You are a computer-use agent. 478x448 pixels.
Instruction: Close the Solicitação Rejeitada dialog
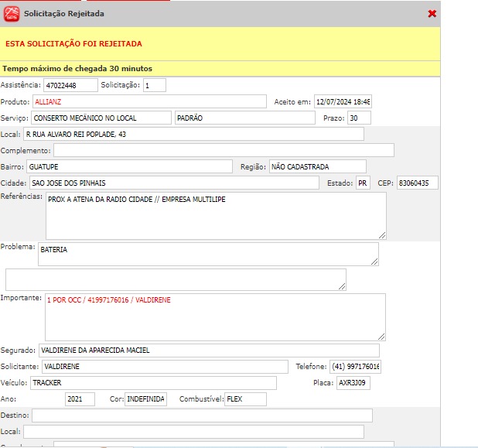click(x=432, y=13)
